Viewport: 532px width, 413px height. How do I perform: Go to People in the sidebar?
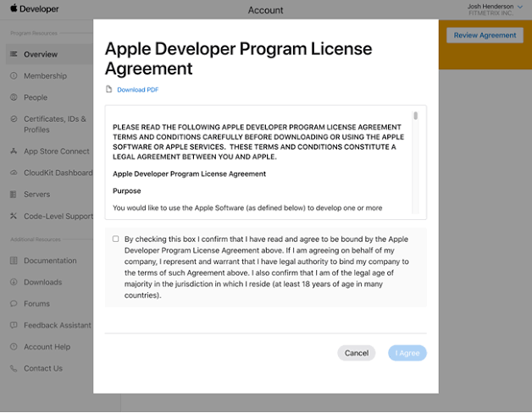(36, 97)
